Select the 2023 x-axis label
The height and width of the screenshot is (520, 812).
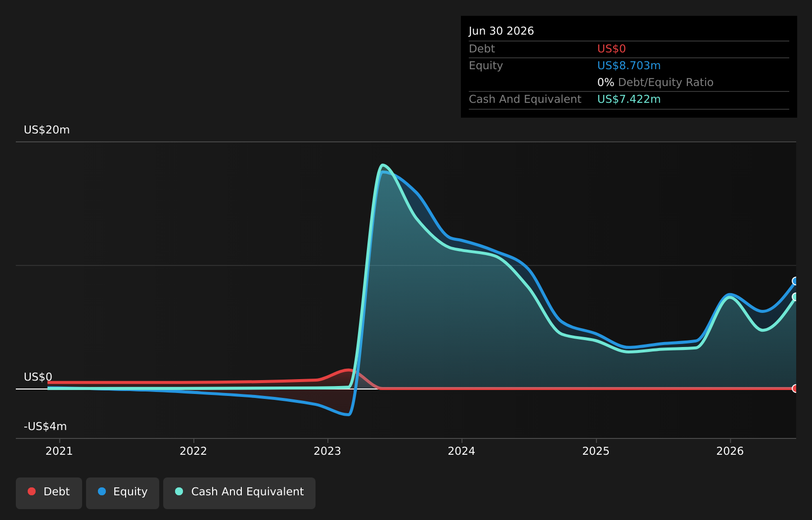point(327,451)
